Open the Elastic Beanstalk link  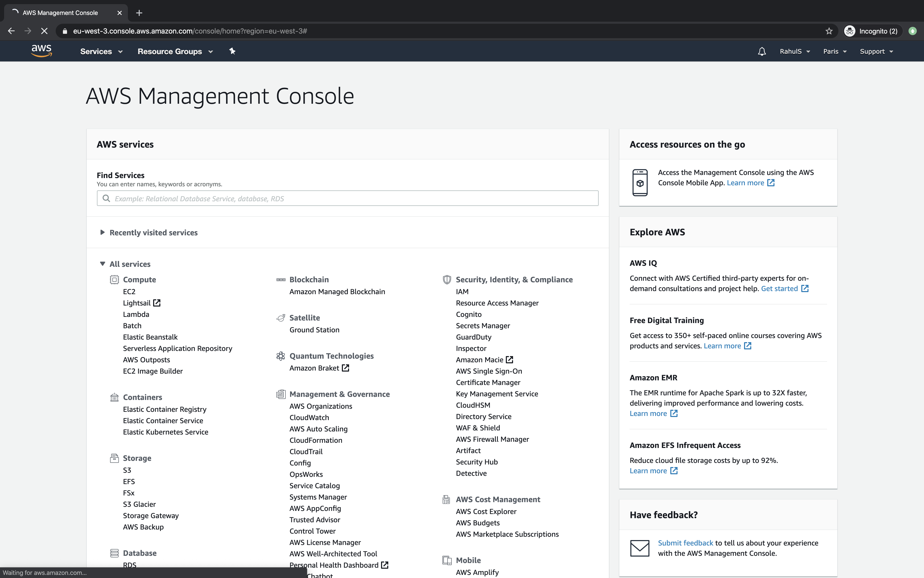[x=150, y=337]
